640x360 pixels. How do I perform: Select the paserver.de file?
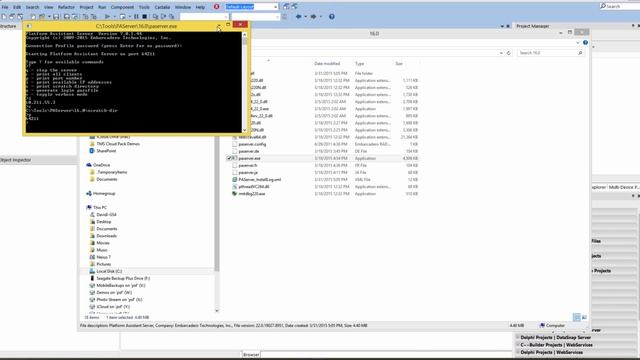pos(249,151)
